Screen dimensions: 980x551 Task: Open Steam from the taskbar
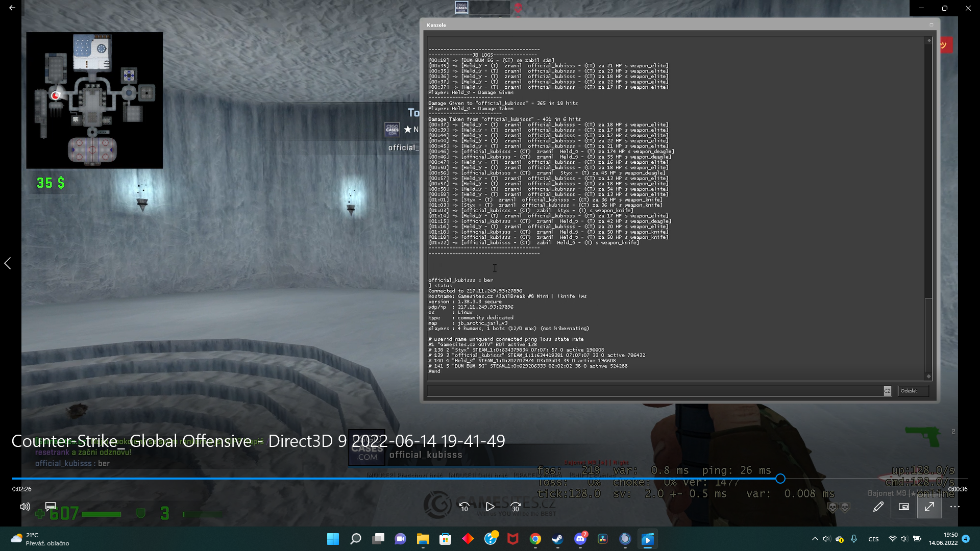click(x=557, y=539)
